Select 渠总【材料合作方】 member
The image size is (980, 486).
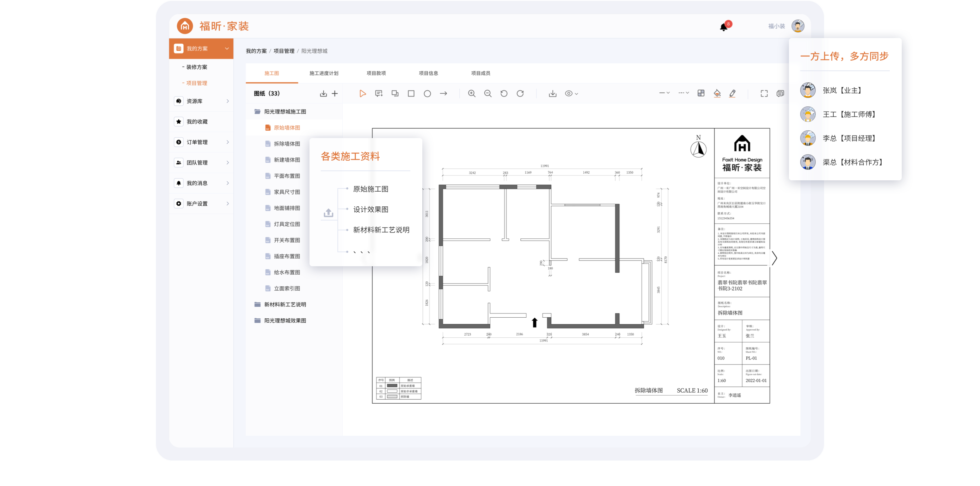point(844,162)
